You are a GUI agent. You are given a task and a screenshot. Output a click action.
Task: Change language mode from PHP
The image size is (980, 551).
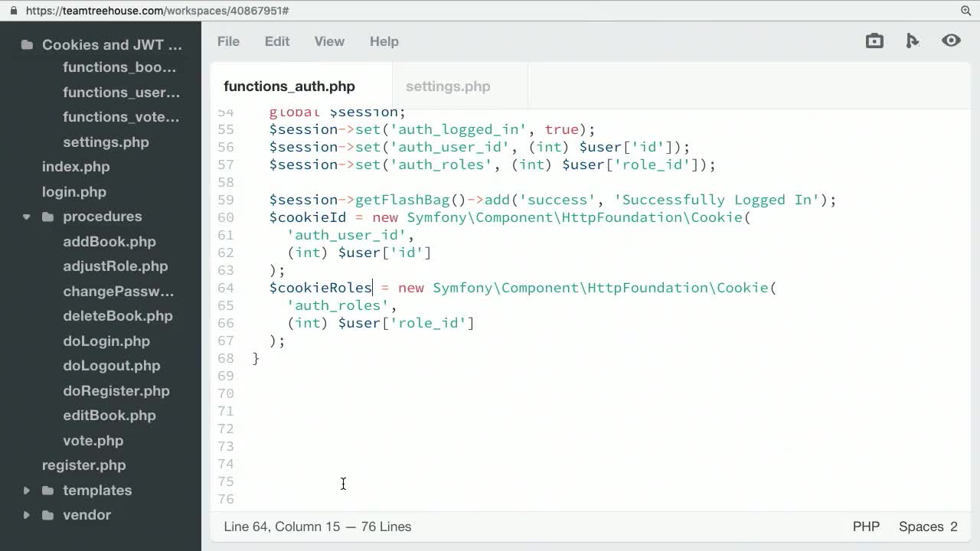coord(866,527)
